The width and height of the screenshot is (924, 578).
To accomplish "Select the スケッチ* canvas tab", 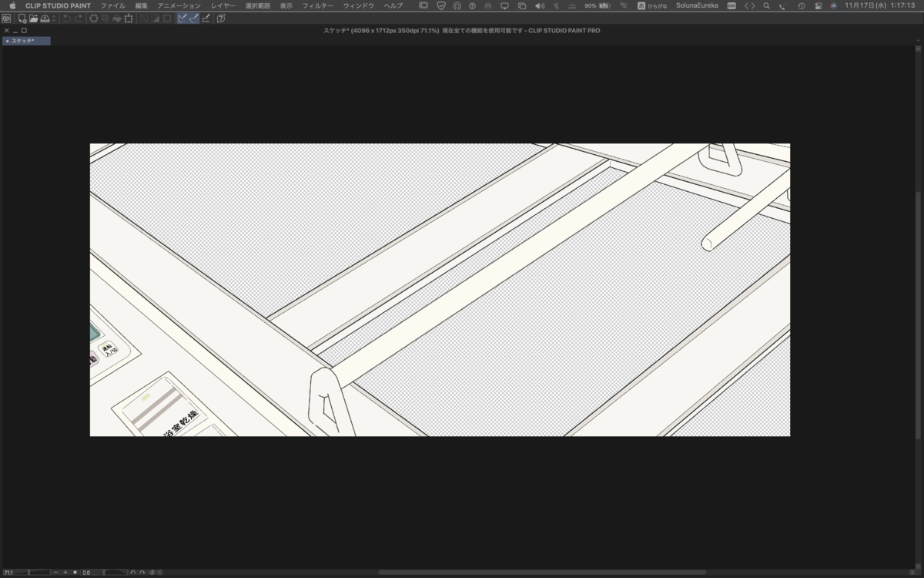I will tap(26, 41).
